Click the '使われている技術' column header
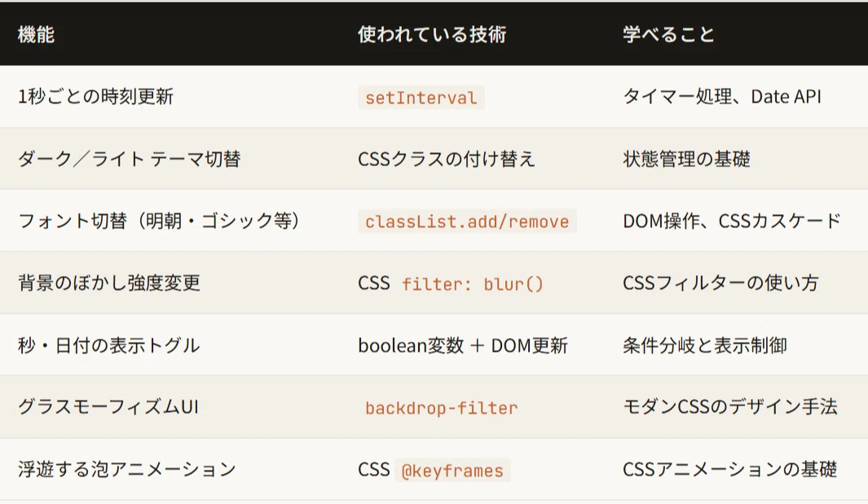Viewport: 868px width, 504px height. [x=432, y=34]
